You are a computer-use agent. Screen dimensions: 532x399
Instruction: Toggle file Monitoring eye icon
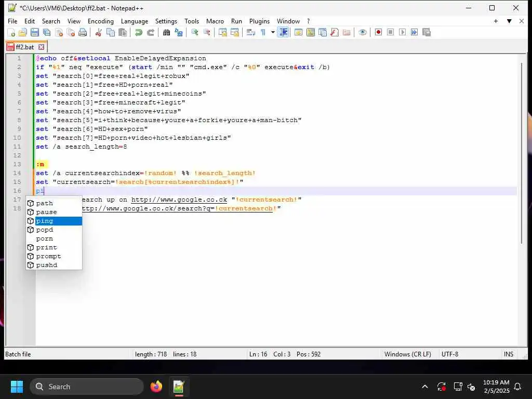[362, 33]
